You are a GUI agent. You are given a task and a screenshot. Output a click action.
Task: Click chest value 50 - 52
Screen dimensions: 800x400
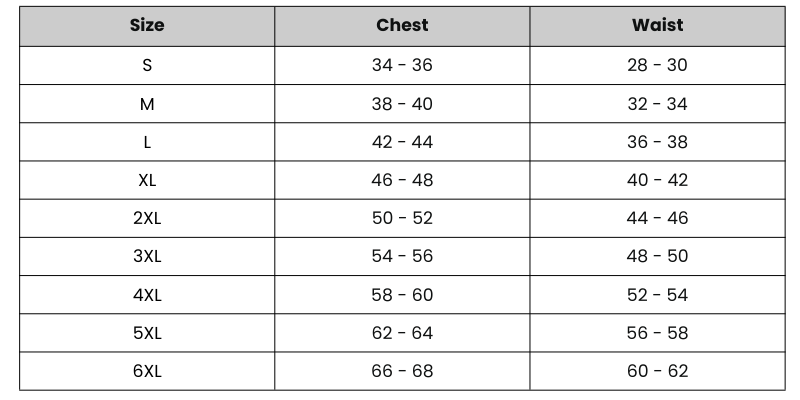coord(402,218)
